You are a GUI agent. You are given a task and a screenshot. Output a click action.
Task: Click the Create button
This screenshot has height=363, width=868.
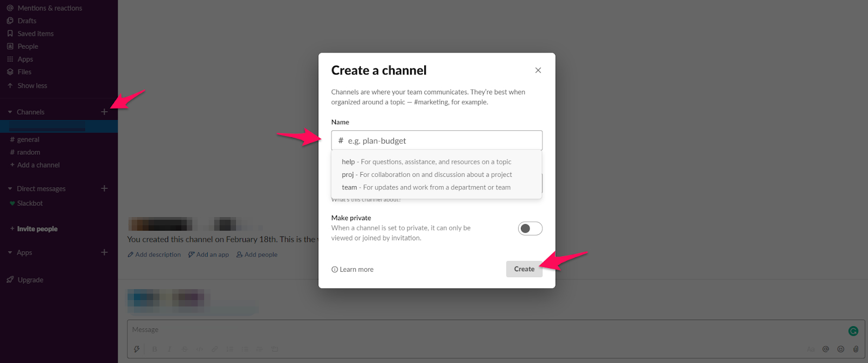tap(524, 269)
